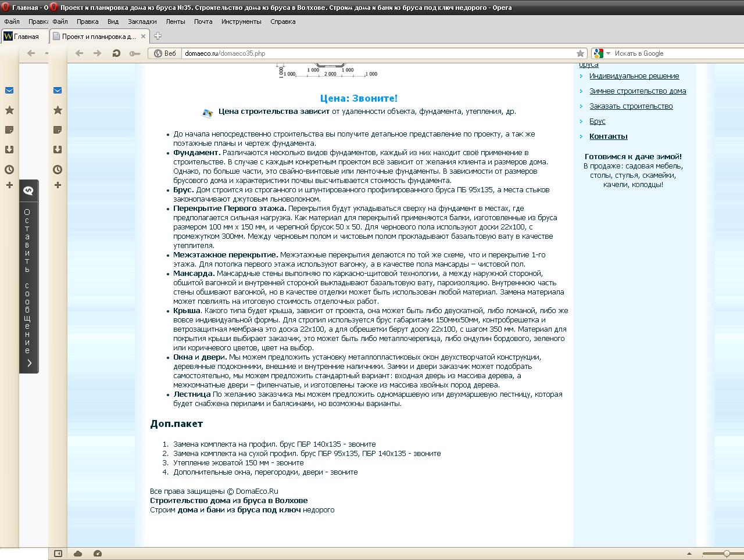Open the Mail panel in the front window sidebar

[58, 91]
